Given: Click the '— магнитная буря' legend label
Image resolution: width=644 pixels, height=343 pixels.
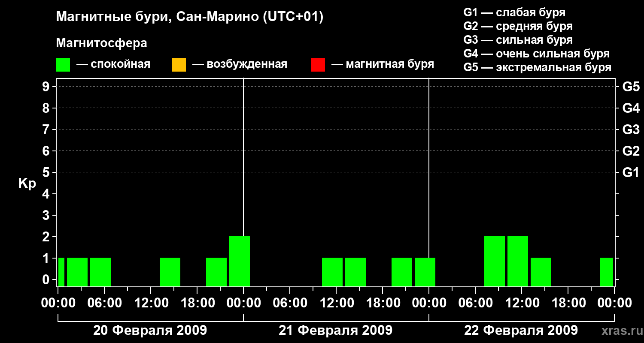Looking at the screenshot, I should coord(383,64).
